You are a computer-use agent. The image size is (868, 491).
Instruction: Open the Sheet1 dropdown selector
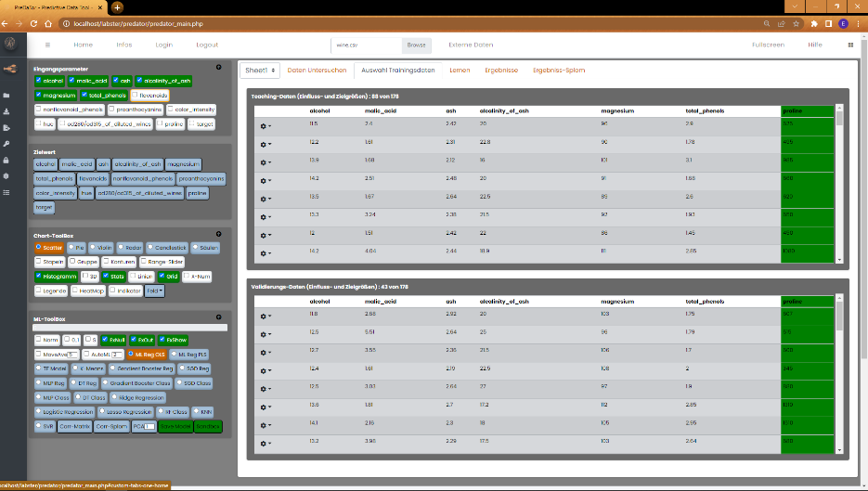[260, 71]
